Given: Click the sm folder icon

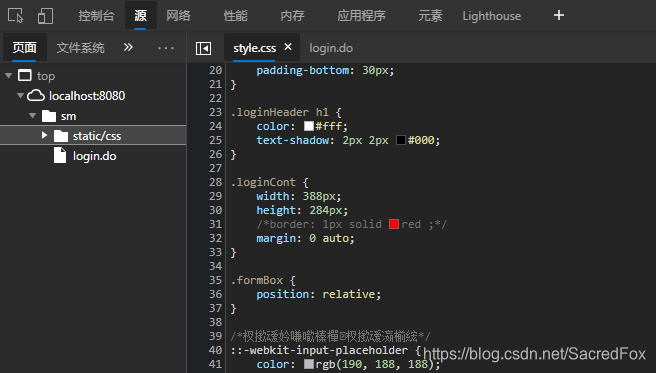Looking at the screenshot, I should click(49, 116).
